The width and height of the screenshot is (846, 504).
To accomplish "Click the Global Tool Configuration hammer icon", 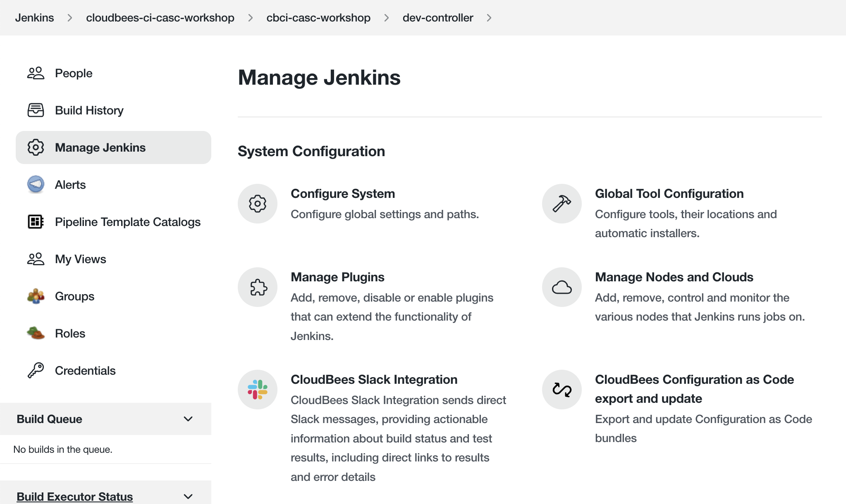I will click(x=562, y=204).
